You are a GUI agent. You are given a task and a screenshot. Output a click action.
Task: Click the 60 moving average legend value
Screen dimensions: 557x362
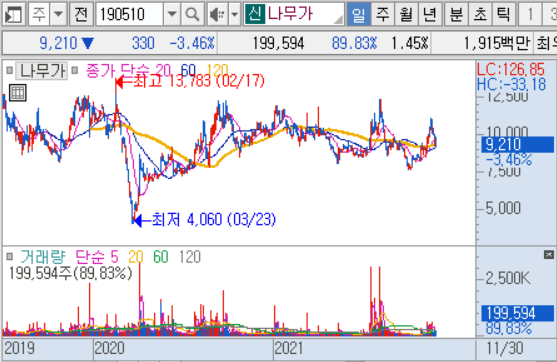coord(188,70)
